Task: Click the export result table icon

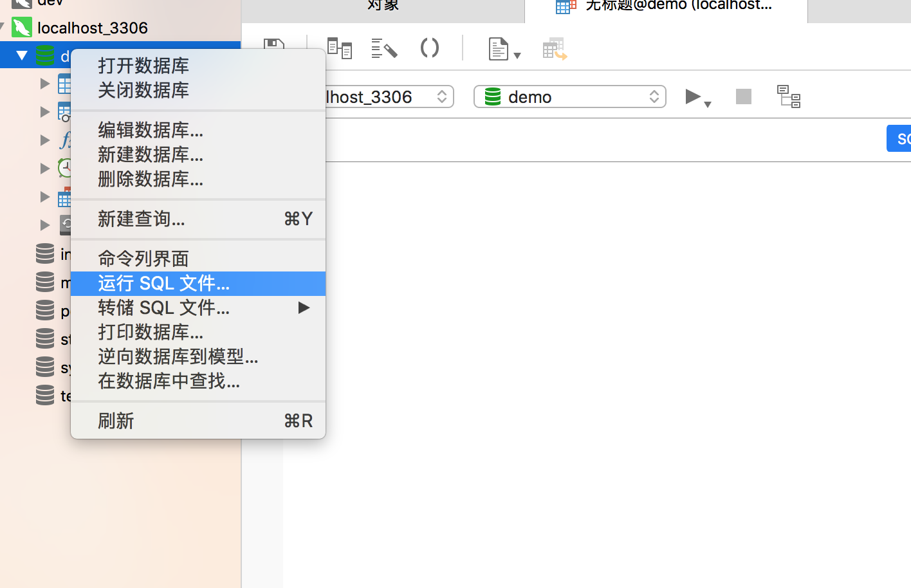Action: (555, 49)
